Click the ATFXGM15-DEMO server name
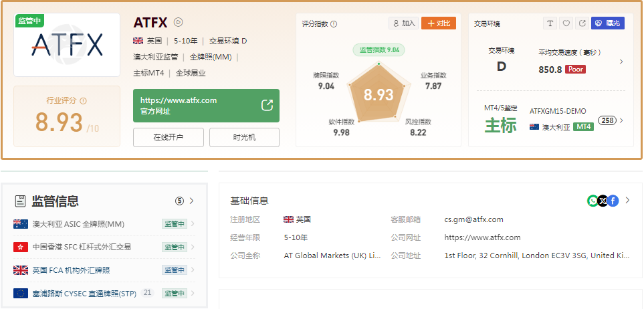This screenshot has width=644, height=309. pyautogui.click(x=558, y=111)
